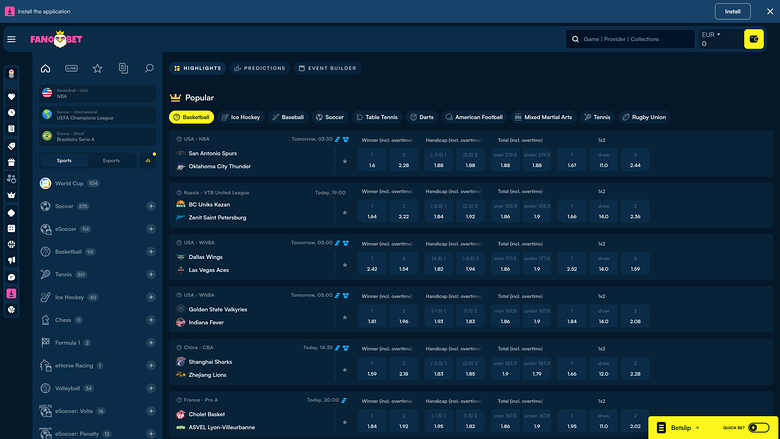Bet on Las Vegas Aces winner 1.54
Viewport: 780px width, 439px height.
[403, 263]
